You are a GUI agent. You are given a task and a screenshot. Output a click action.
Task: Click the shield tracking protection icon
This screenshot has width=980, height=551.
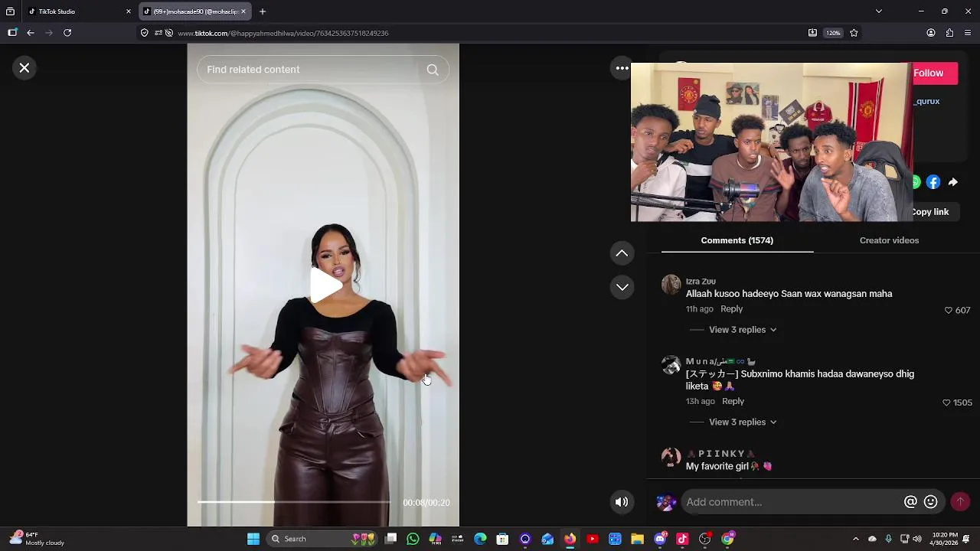tap(144, 33)
